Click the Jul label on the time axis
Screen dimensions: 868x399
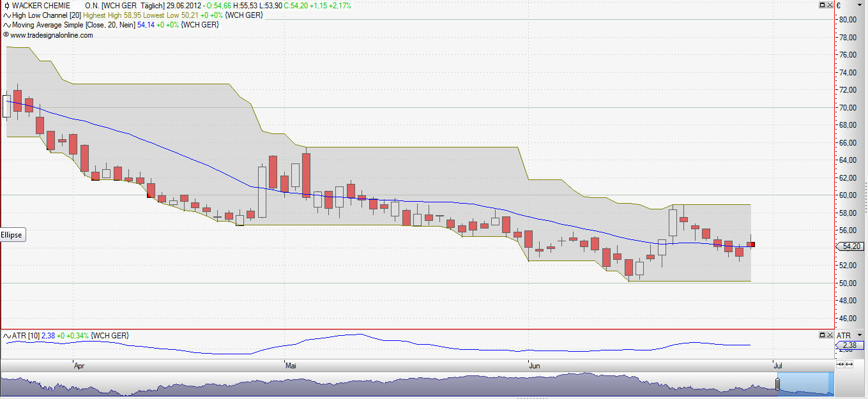pos(779,366)
